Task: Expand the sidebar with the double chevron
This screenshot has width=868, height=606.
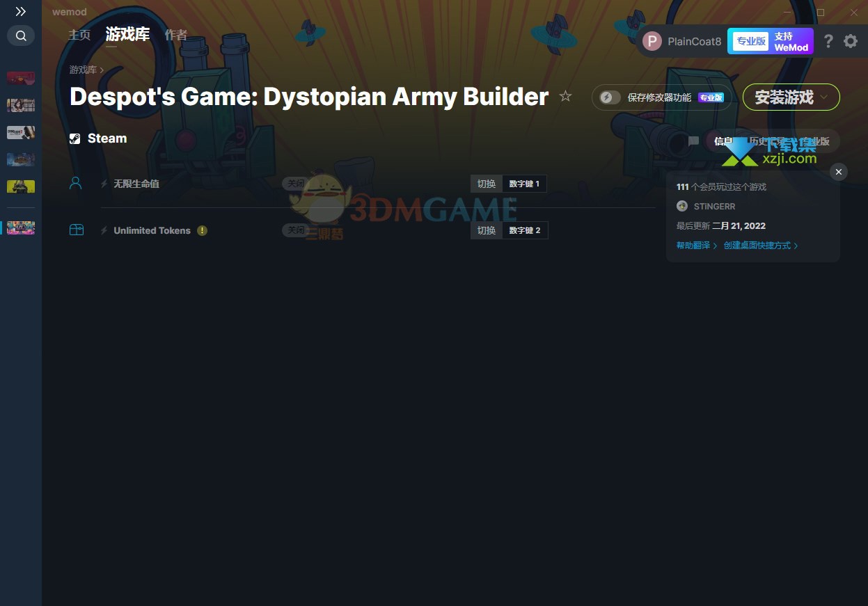Action: pos(21,12)
